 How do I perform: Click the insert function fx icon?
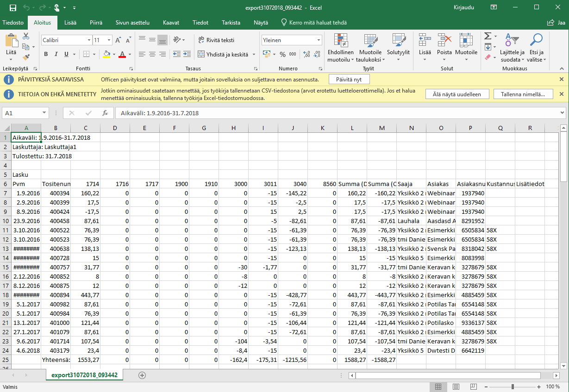pos(105,112)
